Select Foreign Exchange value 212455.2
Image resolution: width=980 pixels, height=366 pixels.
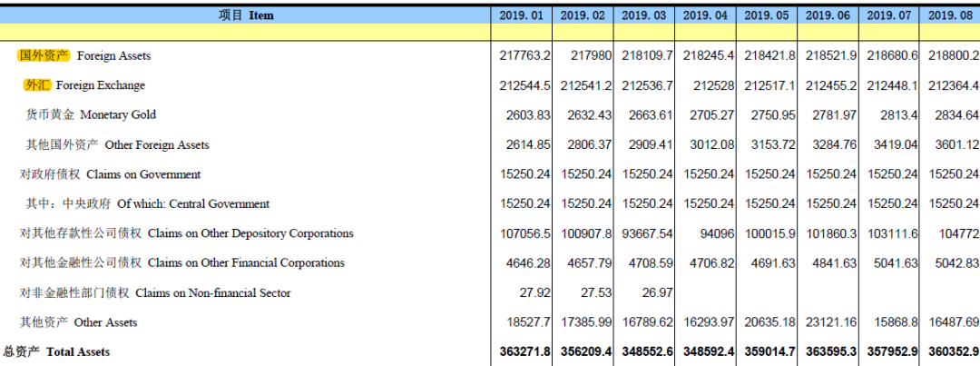click(x=831, y=85)
